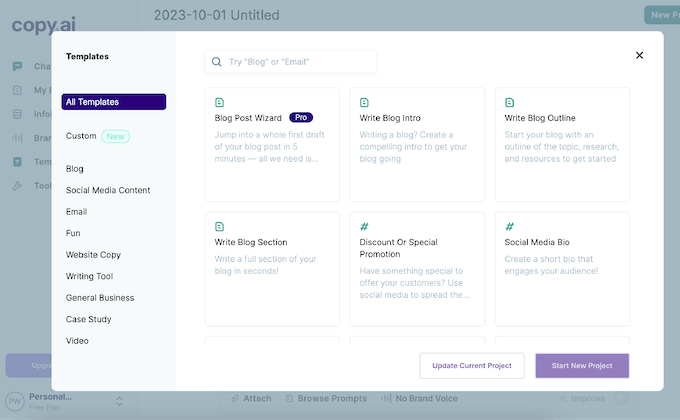680x420 pixels.
Task: Click the Chat bubble icon in sidebar
Action: coord(17,66)
